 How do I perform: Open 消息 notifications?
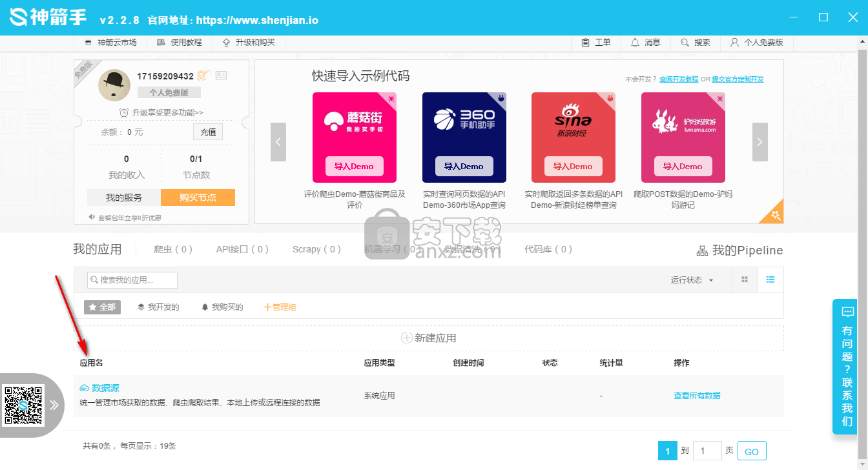pos(646,43)
